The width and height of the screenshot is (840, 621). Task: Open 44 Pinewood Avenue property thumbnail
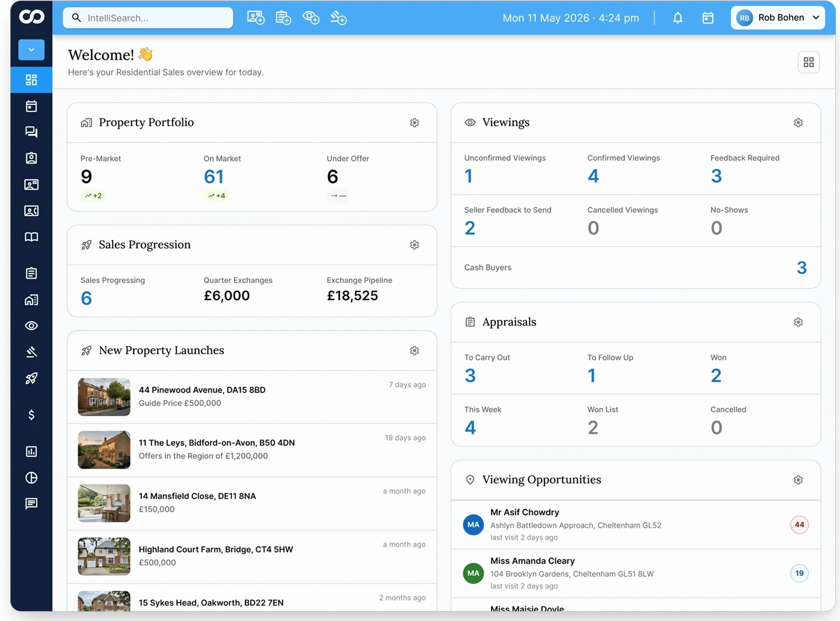(104, 397)
